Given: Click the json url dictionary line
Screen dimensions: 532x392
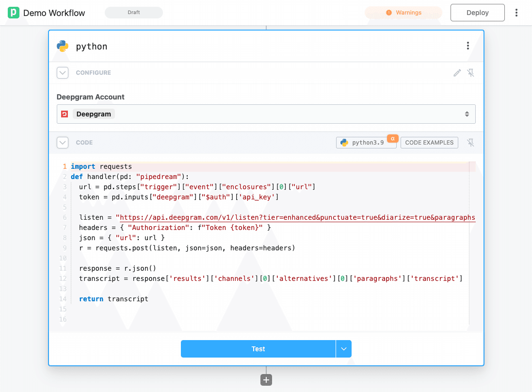Looking at the screenshot, I should (x=122, y=238).
